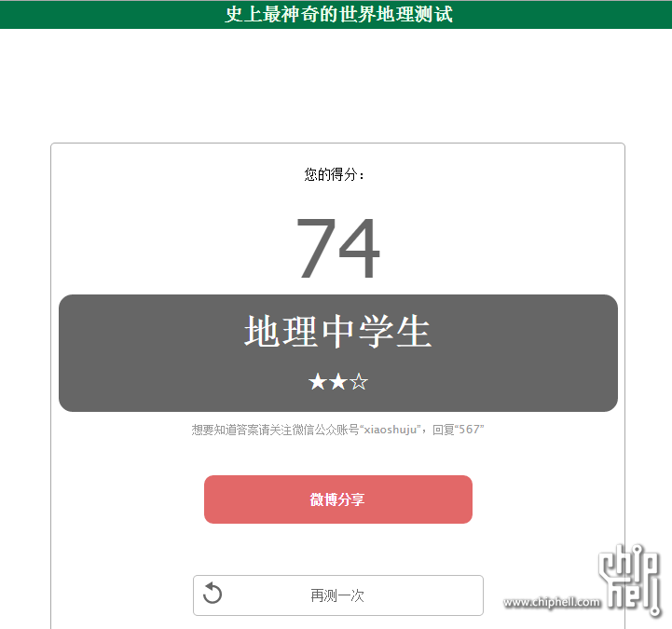Click the hint text mentioning xiaoshuju
The image size is (672, 629).
point(337,430)
